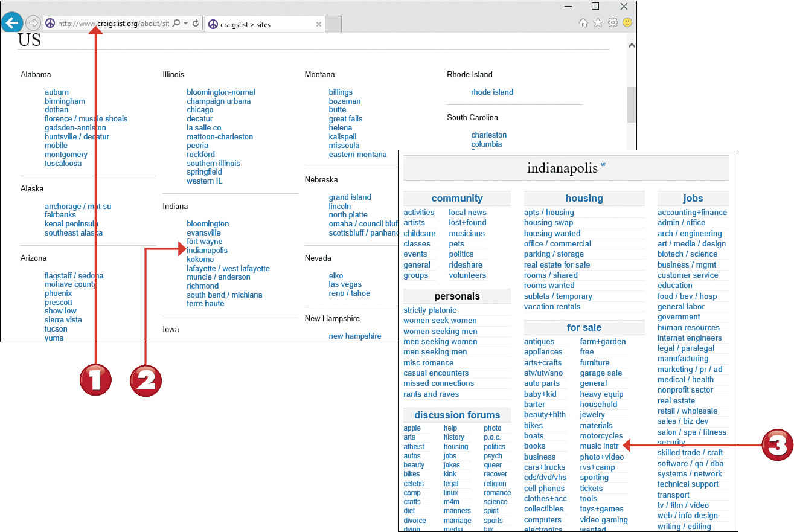Open the motorcycles link
Viewport: 794px width, 532px height.
pyautogui.click(x=601, y=436)
